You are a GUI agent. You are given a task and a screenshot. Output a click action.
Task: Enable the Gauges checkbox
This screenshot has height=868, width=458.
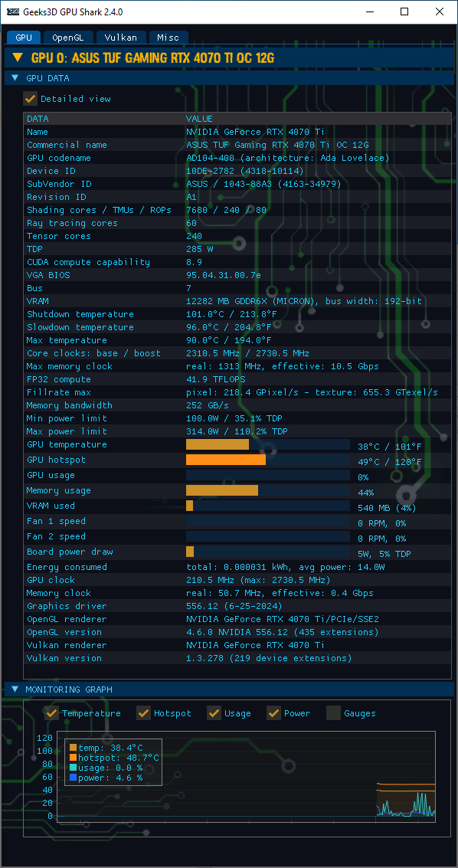tap(334, 713)
